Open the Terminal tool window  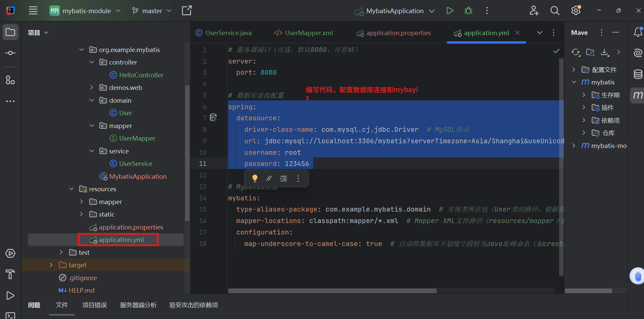tap(10, 316)
